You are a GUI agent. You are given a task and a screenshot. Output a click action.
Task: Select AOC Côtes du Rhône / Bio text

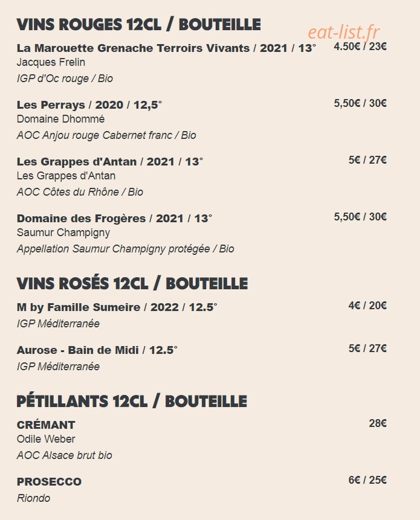pyautogui.click(x=80, y=192)
